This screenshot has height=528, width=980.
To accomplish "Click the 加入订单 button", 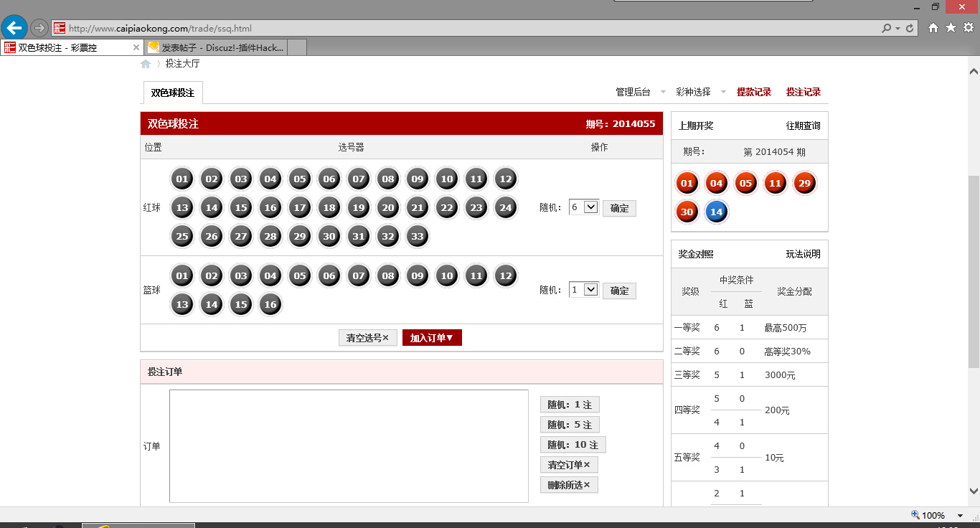I will pos(432,338).
